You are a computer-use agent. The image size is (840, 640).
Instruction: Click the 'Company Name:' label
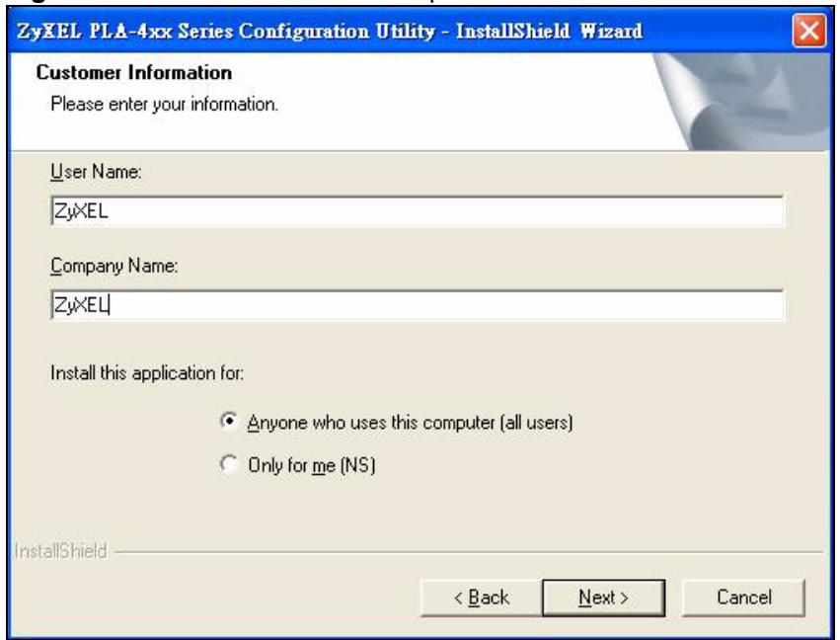click(x=115, y=266)
